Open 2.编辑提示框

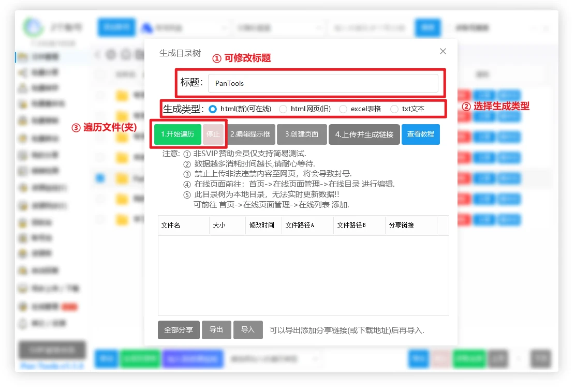250,134
